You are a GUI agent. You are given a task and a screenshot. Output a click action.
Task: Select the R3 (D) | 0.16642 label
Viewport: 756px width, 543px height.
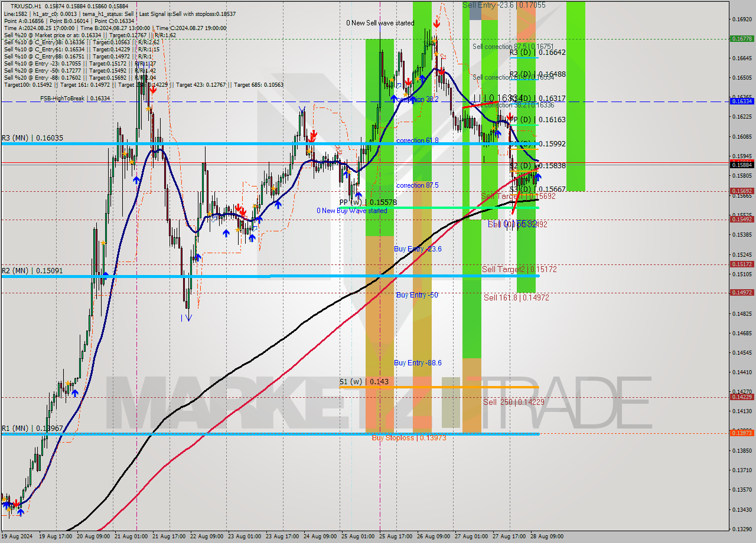click(537, 53)
